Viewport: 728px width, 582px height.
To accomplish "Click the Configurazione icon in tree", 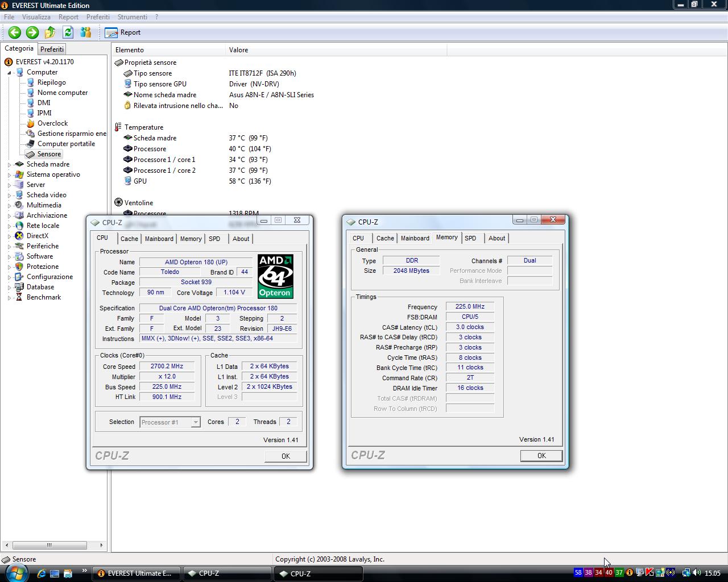I will 19,277.
